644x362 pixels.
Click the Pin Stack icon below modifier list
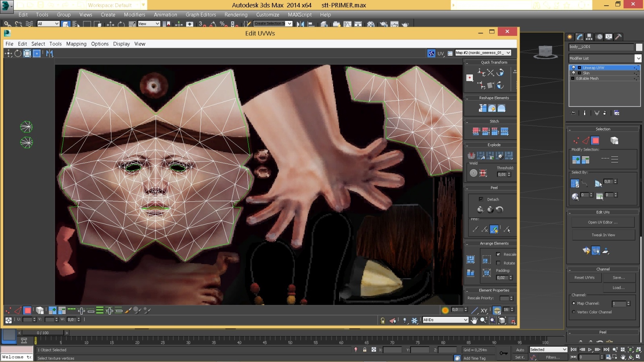574,113
